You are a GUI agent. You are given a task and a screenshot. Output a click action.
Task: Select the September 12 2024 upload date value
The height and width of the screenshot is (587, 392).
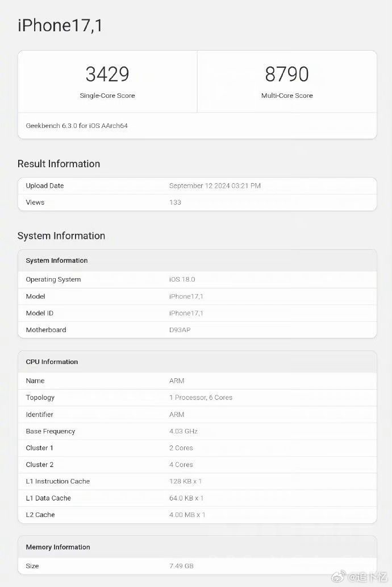[x=215, y=185]
